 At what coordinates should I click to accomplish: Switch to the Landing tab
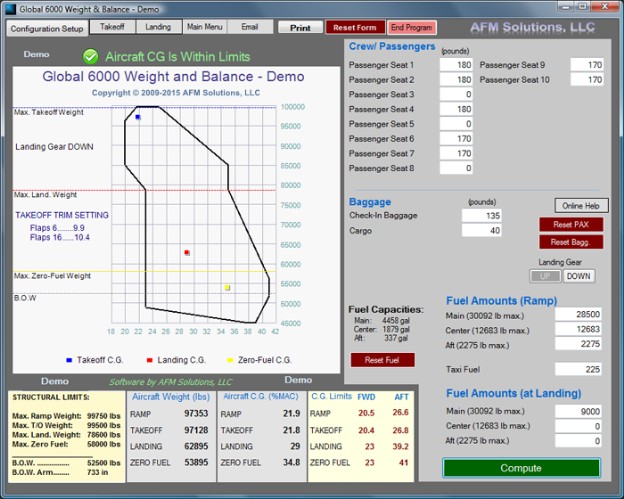[158, 27]
